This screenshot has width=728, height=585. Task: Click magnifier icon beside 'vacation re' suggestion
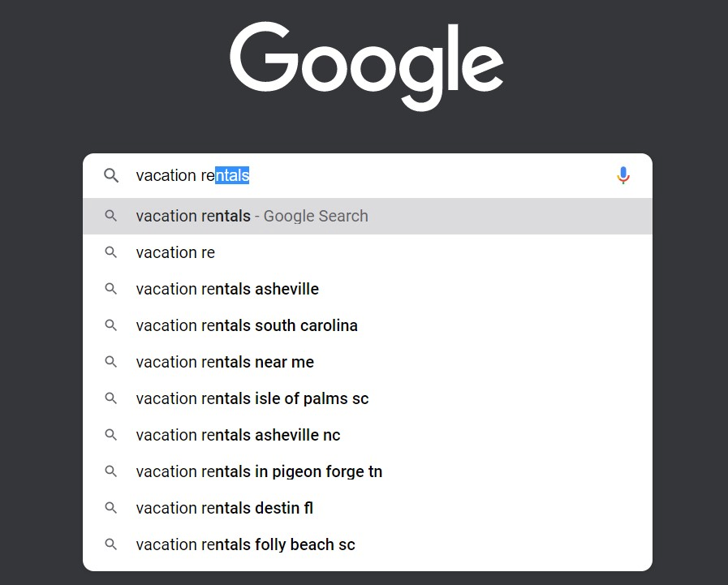[110, 252]
